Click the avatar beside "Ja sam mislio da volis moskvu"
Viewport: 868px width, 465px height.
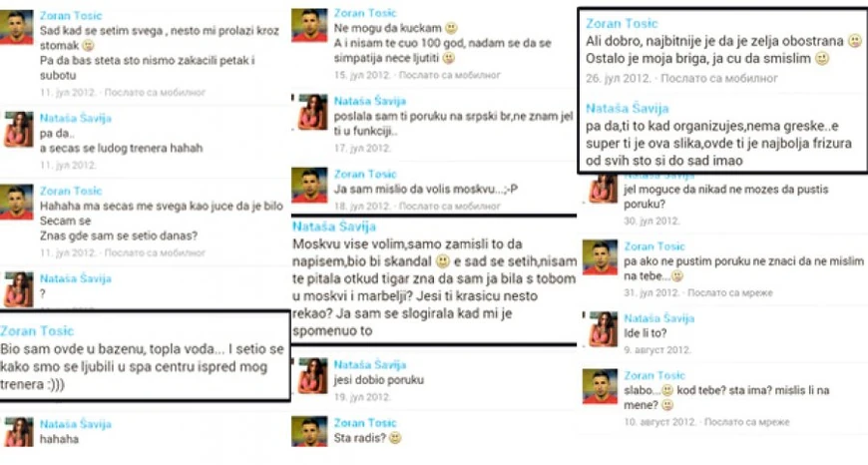(309, 185)
